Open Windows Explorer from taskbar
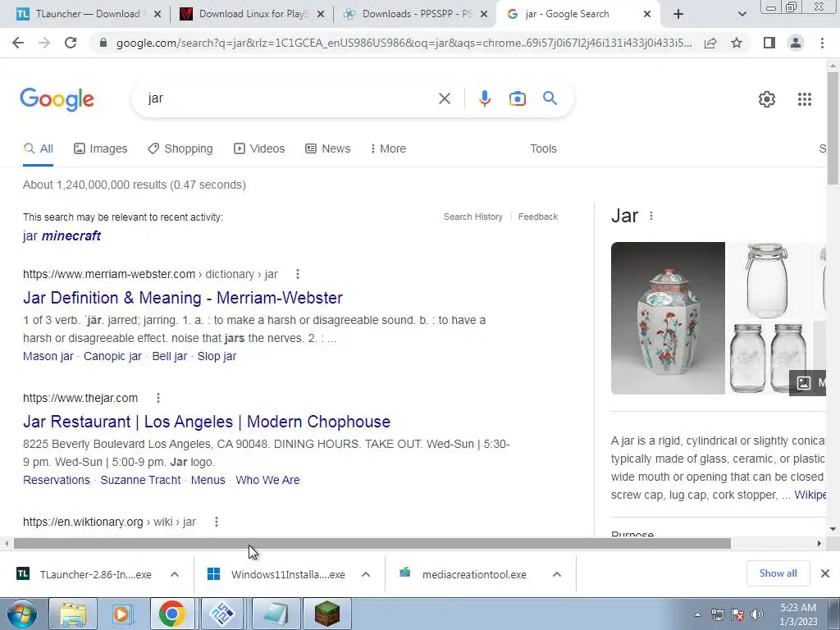 tap(73, 614)
